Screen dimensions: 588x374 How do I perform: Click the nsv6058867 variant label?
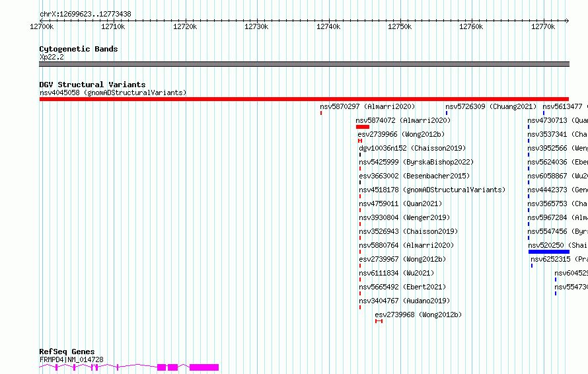coord(558,176)
